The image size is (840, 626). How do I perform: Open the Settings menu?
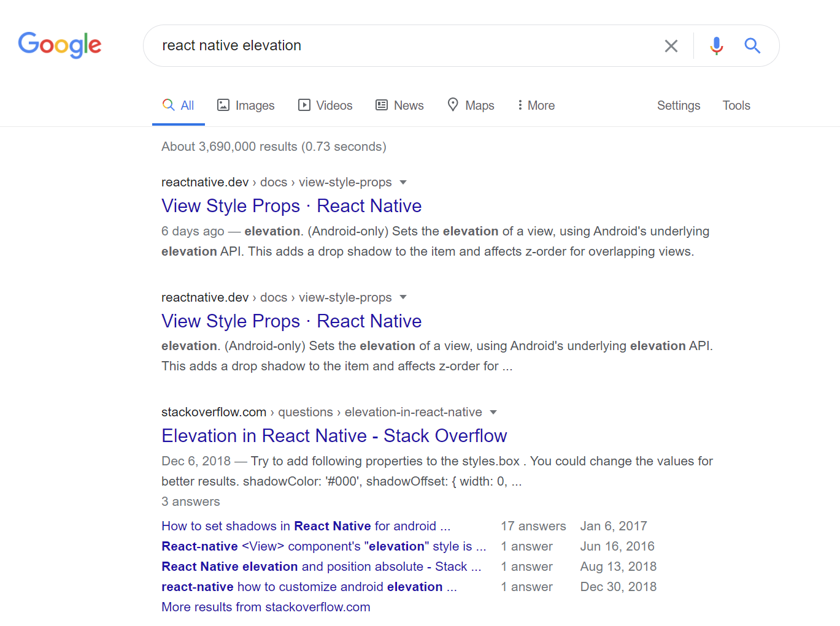tap(678, 105)
